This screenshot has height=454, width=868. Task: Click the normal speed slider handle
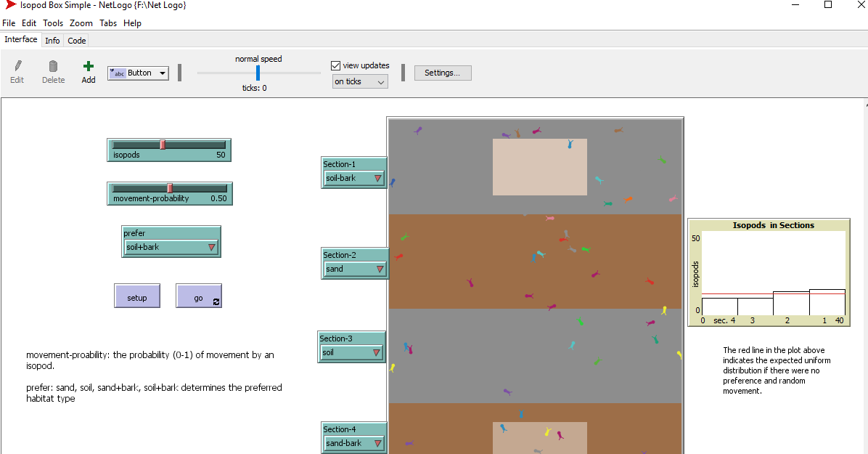coord(258,73)
